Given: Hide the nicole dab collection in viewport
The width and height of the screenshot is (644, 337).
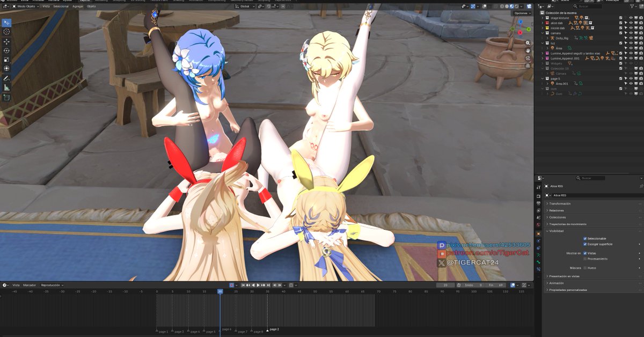Looking at the screenshot, I should pyautogui.click(x=631, y=28).
